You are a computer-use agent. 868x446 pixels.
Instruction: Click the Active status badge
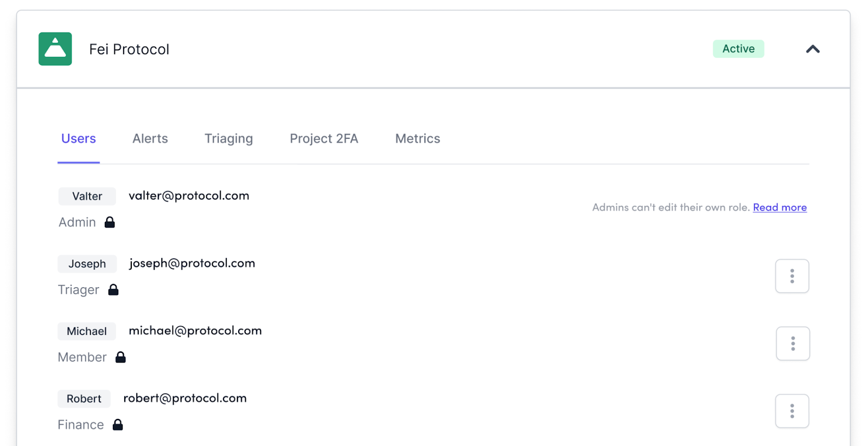coord(738,49)
